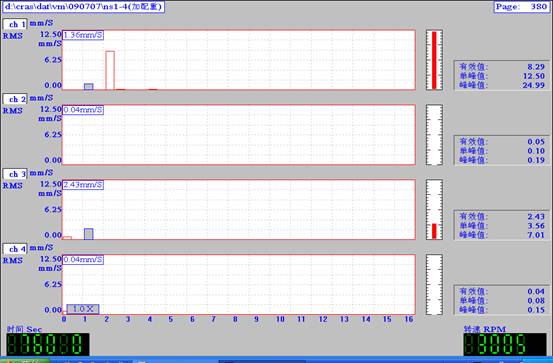The width and height of the screenshot is (553, 363).
Task: Click the blue 1X bar in ch 1 spectrum
Action: click(89, 86)
